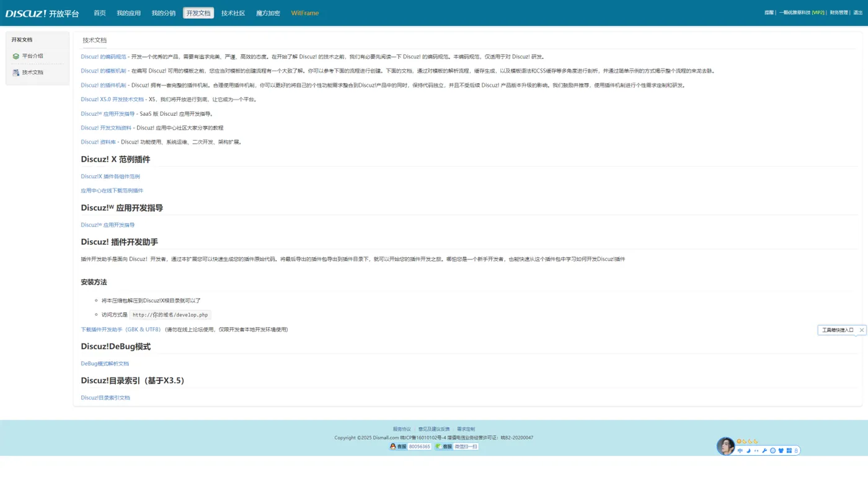Click the 技术文档 tab heading
This screenshot has height=480, width=868.
tap(95, 40)
